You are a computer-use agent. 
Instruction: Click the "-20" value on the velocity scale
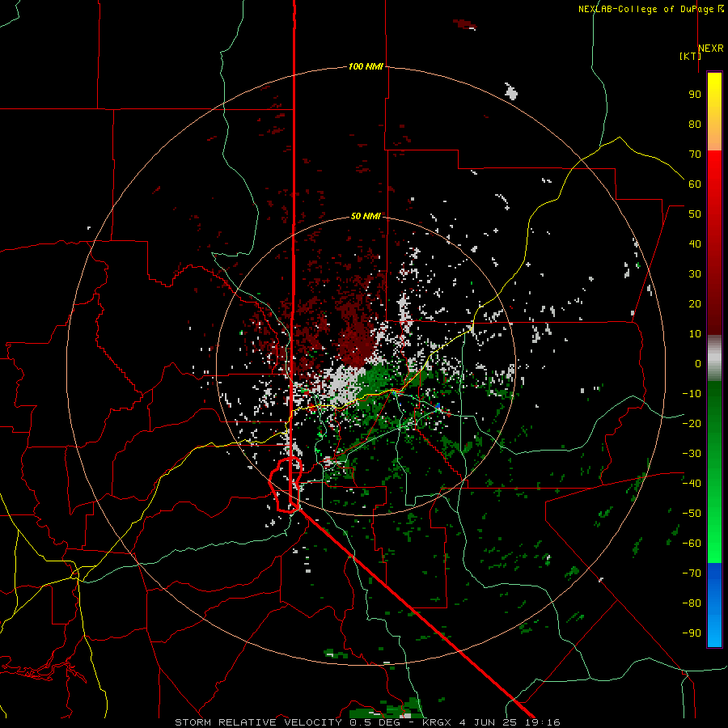click(x=692, y=423)
